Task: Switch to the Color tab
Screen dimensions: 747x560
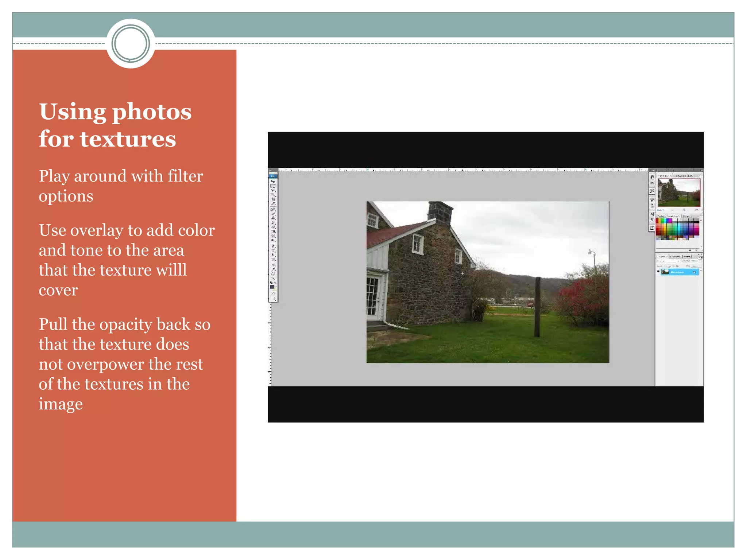Action: tap(661, 217)
